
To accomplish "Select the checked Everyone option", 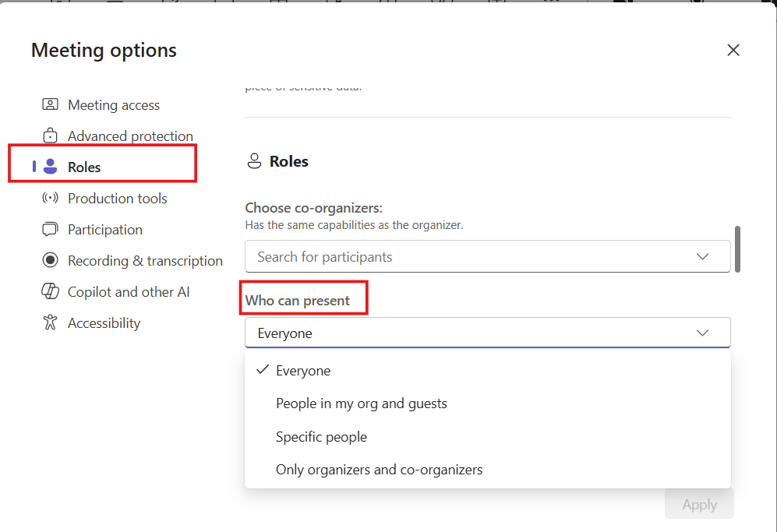I will point(303,371).
